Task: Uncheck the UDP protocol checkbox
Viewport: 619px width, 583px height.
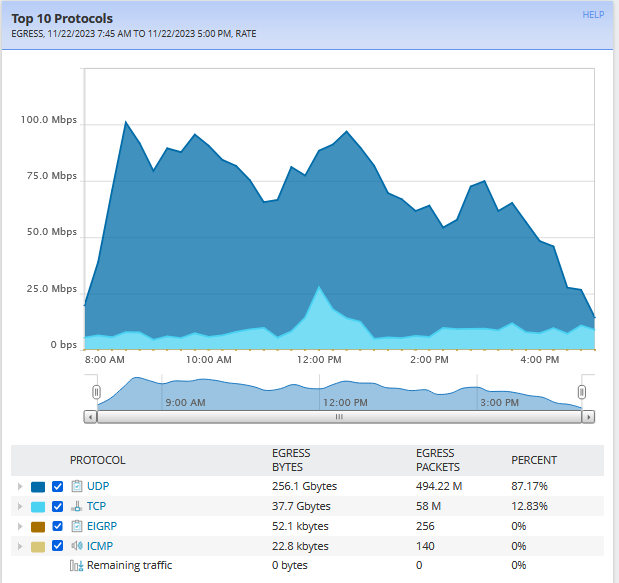Action: point(58,487)
